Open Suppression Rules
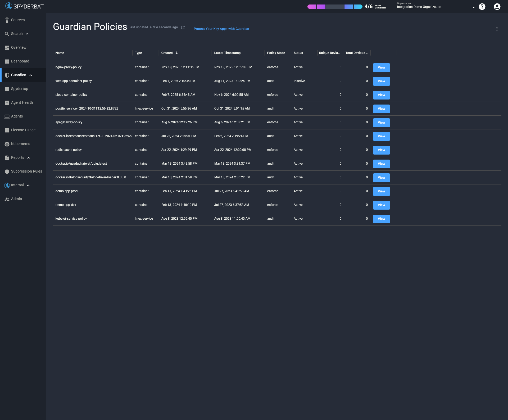Screen dimensions: 508x420 pos(26,171)
